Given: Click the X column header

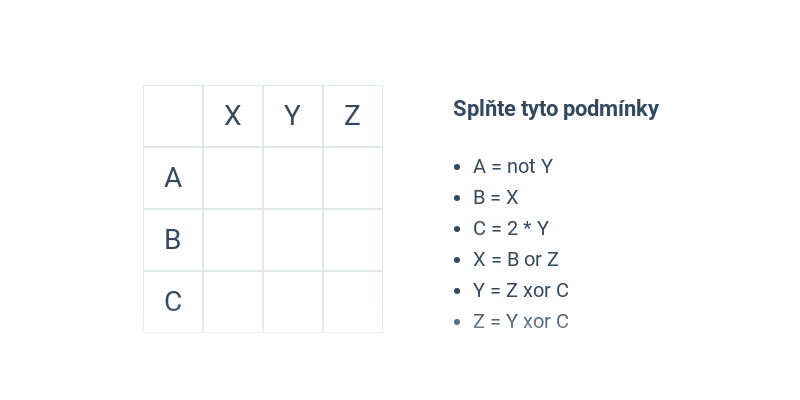Looking at the screenshot, I should click(233, 116).
